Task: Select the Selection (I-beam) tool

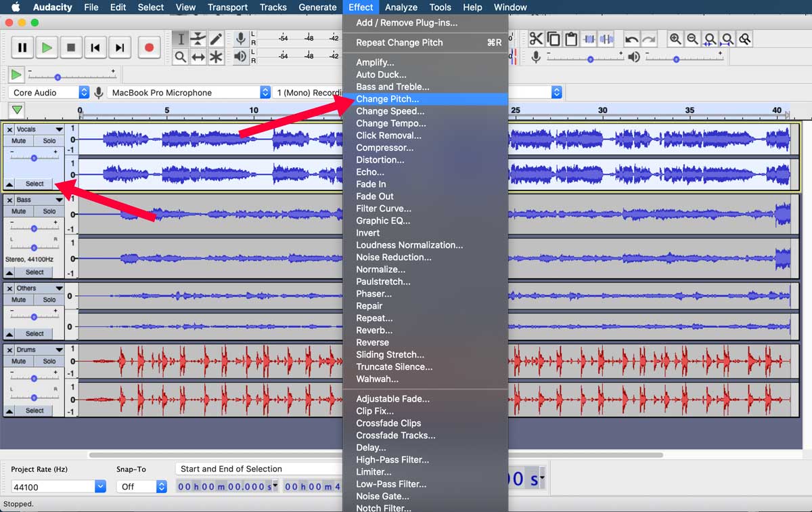Action: 181,39
